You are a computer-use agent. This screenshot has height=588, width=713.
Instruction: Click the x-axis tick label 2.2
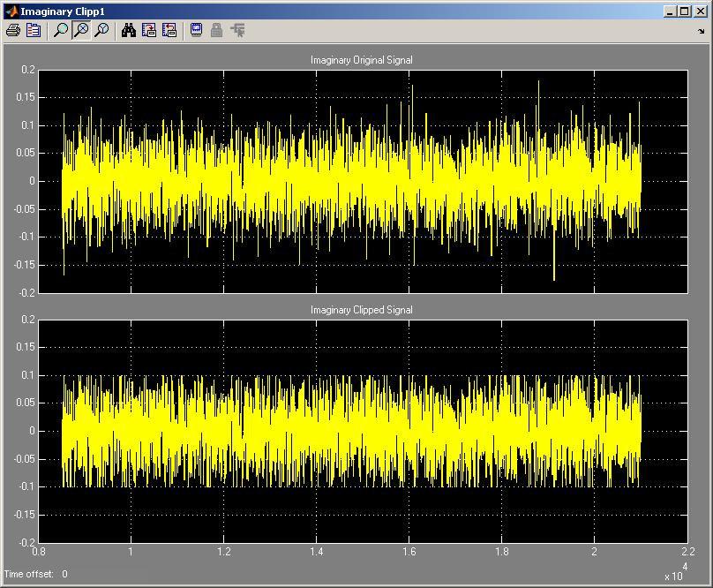click(x=688, y=552)
